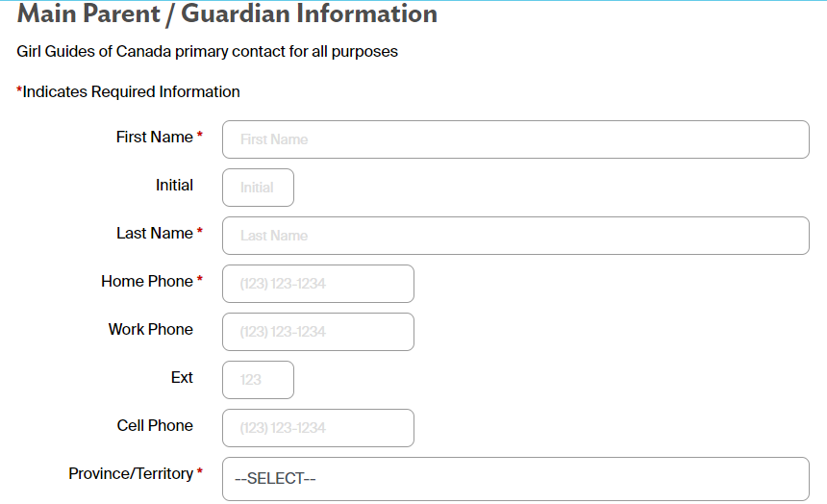
Task: Click the red asterisk beside Home Phone
Action: [200, 282]
